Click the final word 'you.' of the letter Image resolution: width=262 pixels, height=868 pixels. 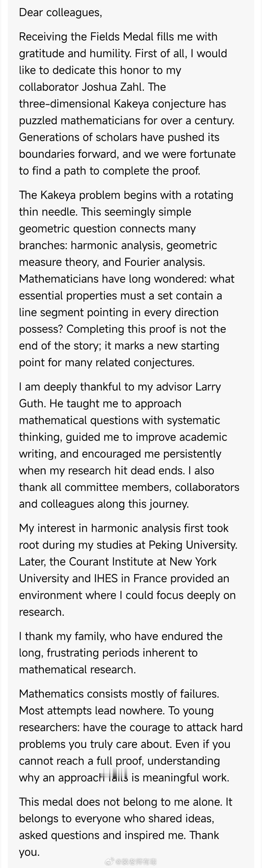point(29,852)
